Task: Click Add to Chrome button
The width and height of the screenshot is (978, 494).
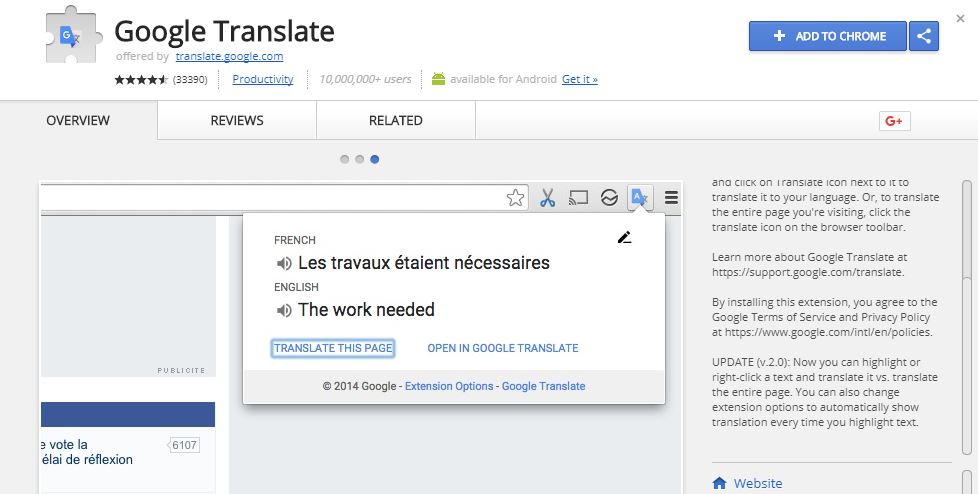Action: click(828, 36)
